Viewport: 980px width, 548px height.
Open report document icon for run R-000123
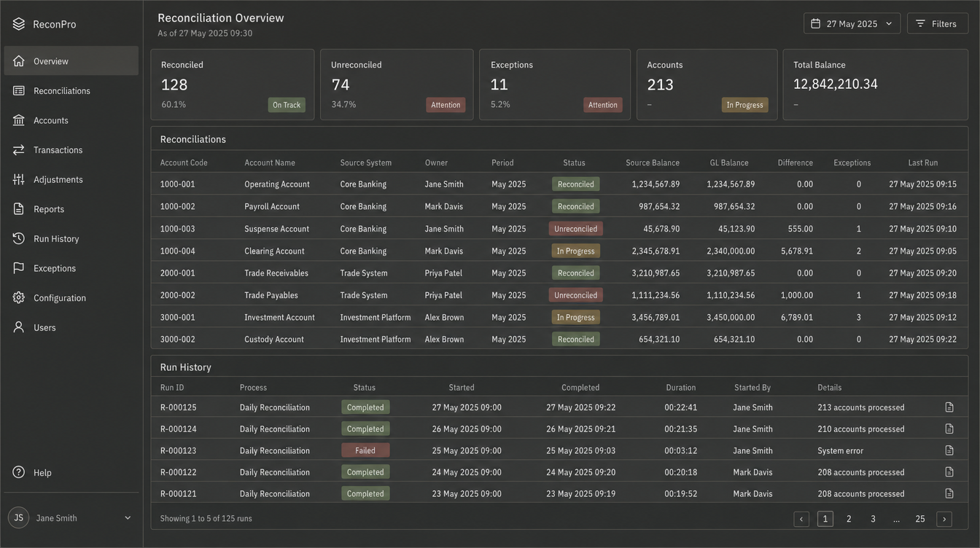949,450
